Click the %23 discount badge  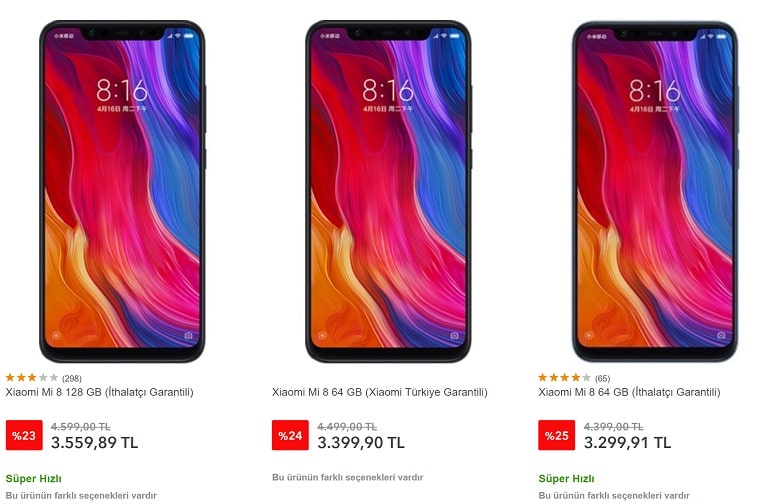24,435
